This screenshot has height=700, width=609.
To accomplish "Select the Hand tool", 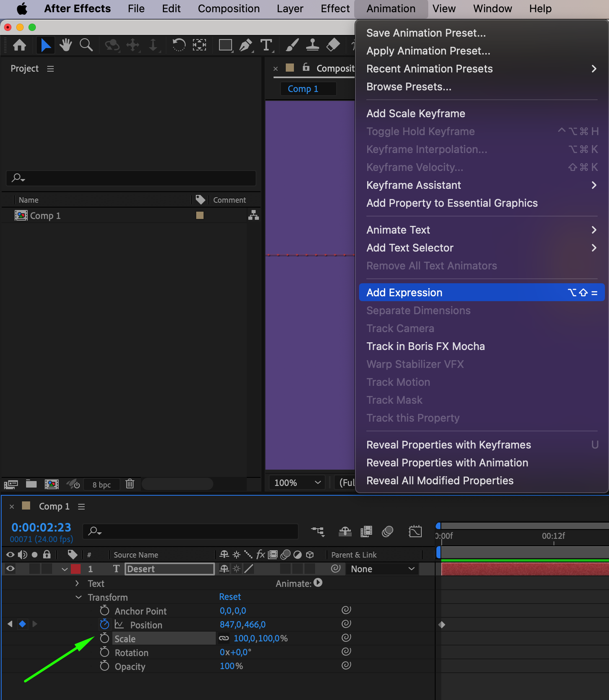I will 65,45.
